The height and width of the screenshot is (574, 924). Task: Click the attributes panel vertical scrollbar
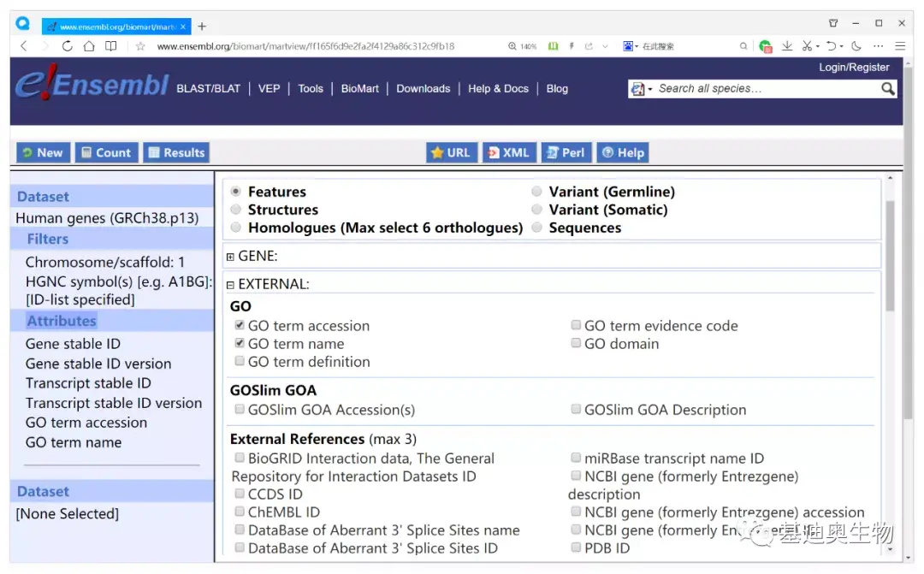889,257
